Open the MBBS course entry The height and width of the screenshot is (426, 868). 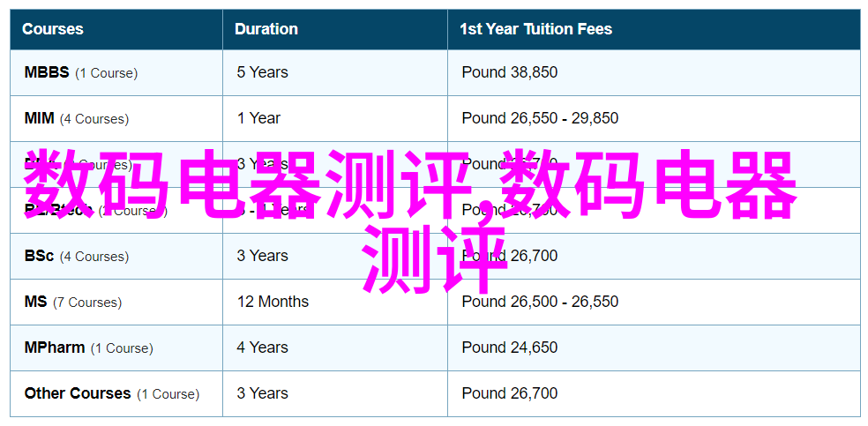(x=47, y=72)
